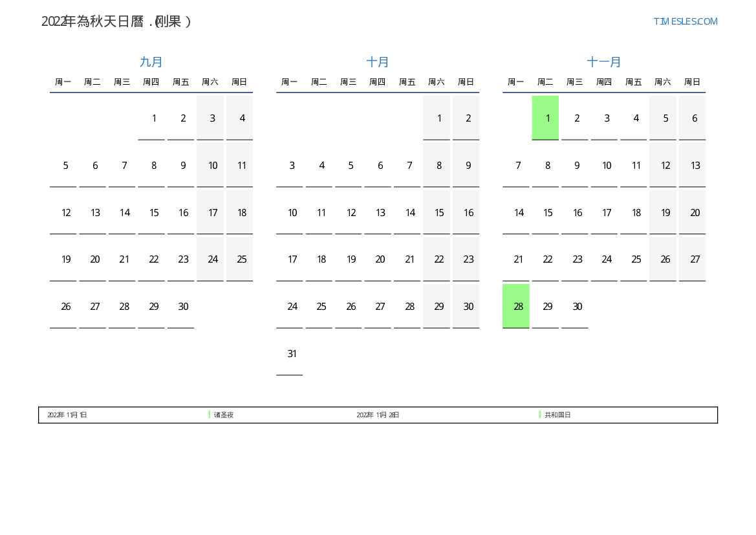
Task: Click green-highlighted November 1 cell
Action: click(545, 118)
